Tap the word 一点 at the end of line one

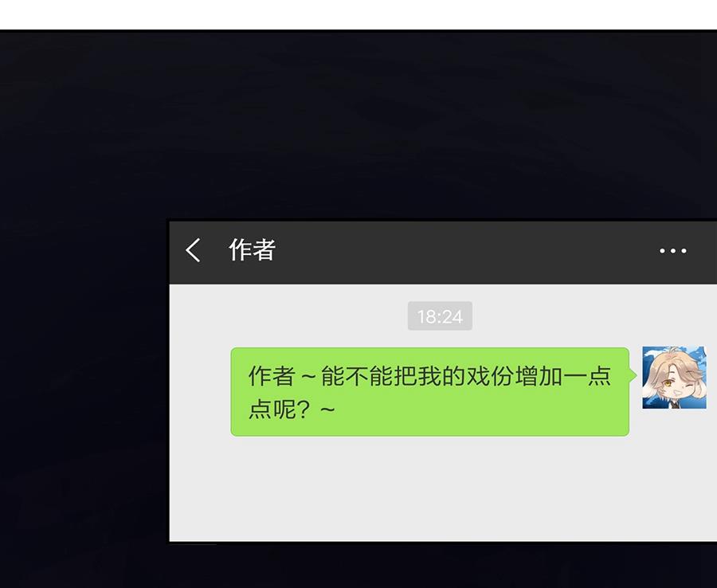click(587, 376)
